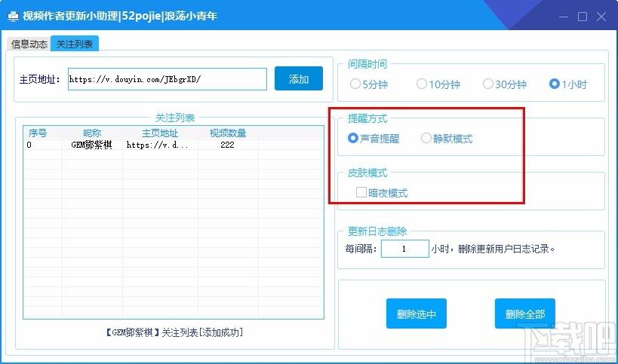Screen dimensions: 618x364
Task: Click the 昵称 column header
Action: point(92,133)
